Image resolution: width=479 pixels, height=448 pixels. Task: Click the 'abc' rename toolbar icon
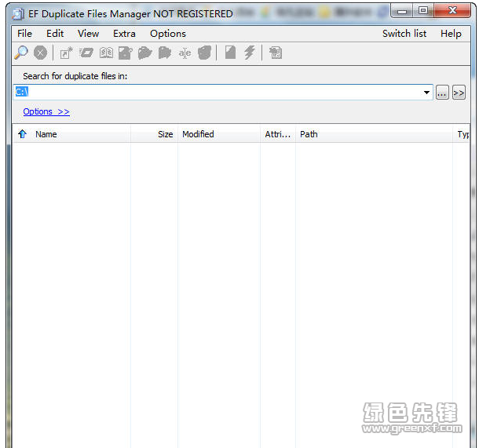pos(185,53)
